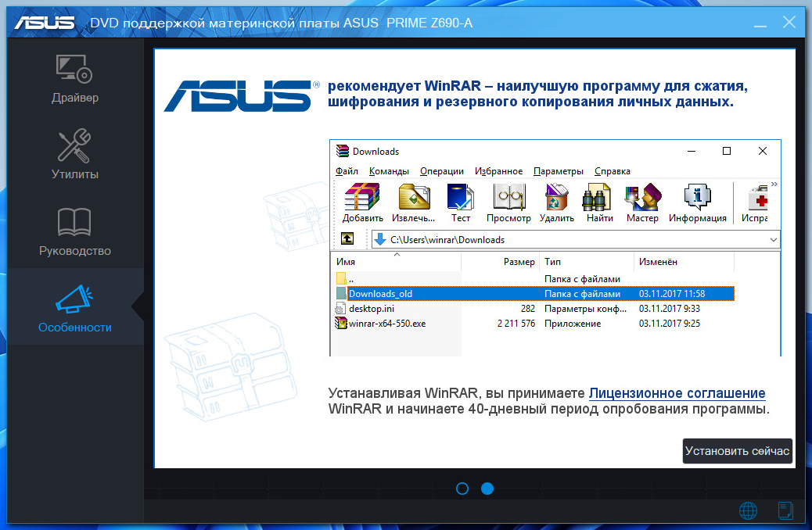Image resolution: width=812 pixels, height=530 pixels.
Task: Click the 03.11.2017 11:58 date value
Action: pyautogui.click(x=672, y=293)
